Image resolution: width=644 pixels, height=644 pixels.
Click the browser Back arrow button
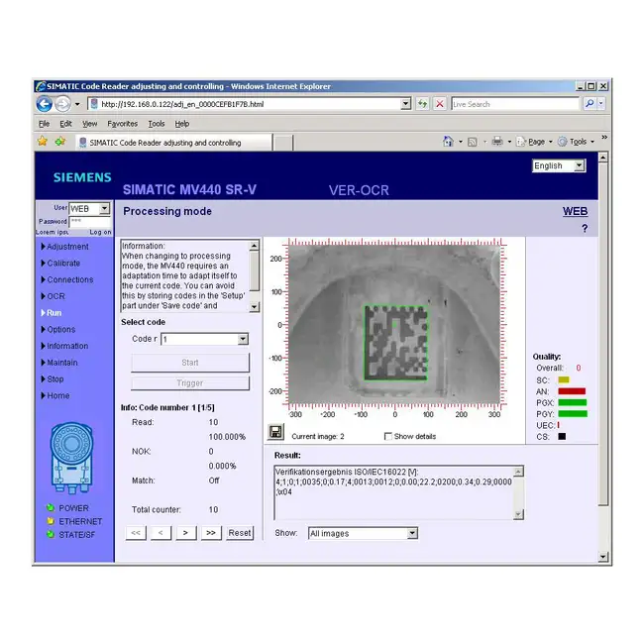tap(45, 104)
